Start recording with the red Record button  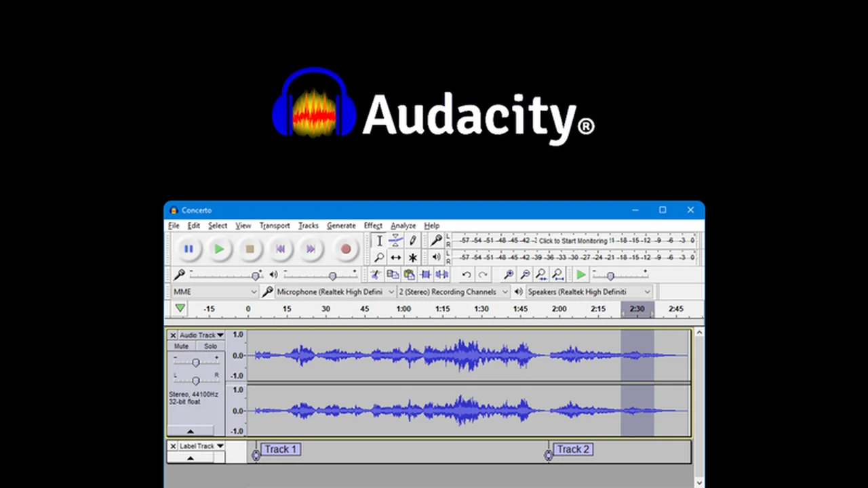(x=346, y=249)
